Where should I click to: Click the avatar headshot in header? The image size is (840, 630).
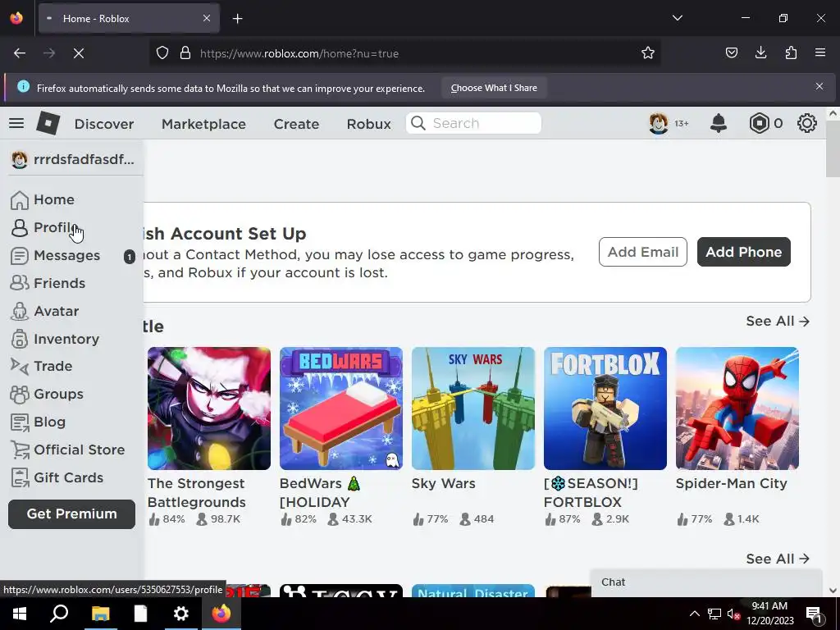[x=659, y=123]
